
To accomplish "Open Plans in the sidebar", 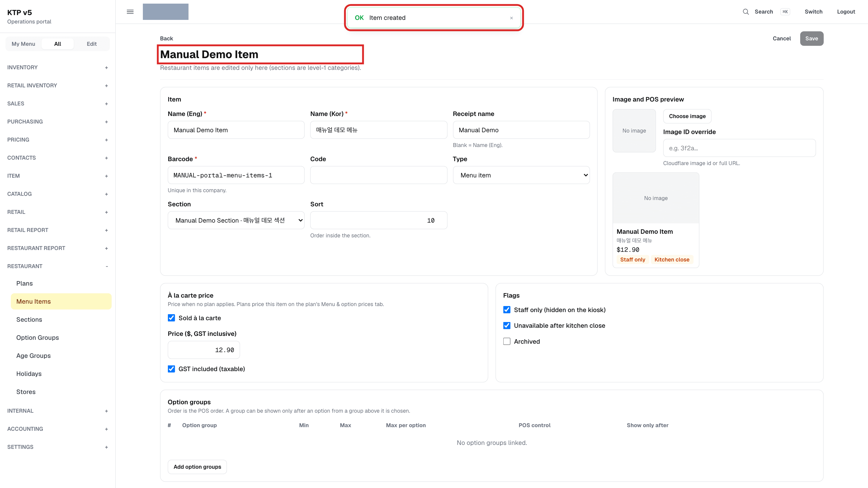I will tap(61, 283).
